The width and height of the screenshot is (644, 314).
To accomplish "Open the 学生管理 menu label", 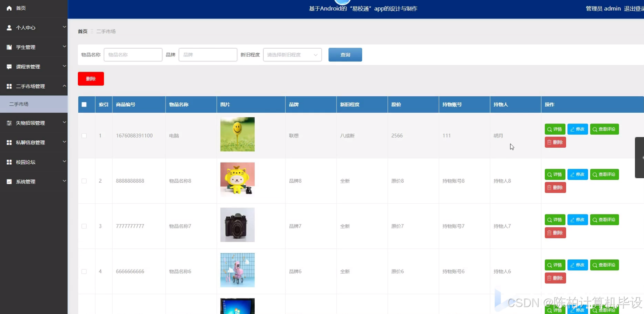I will coord(26,47).
